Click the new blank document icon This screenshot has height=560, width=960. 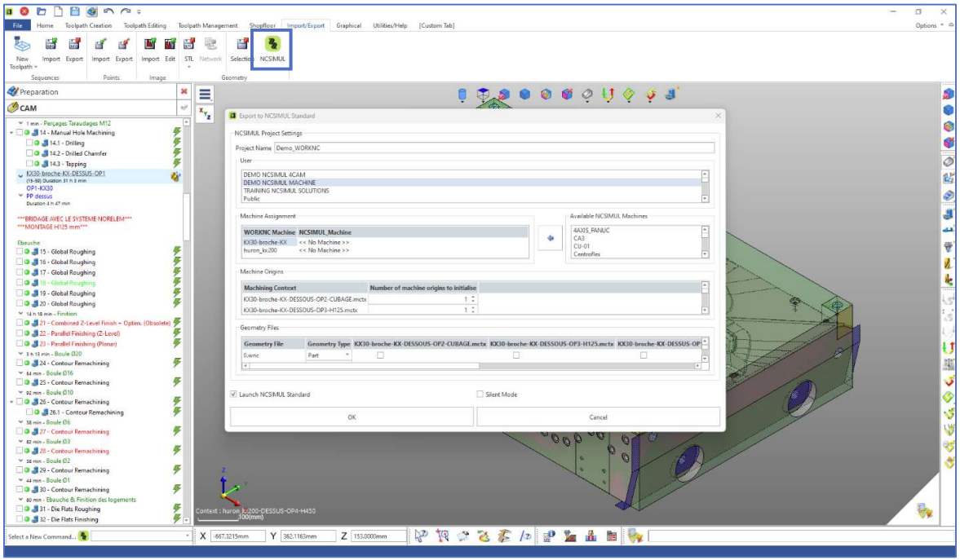coord(58,11)
